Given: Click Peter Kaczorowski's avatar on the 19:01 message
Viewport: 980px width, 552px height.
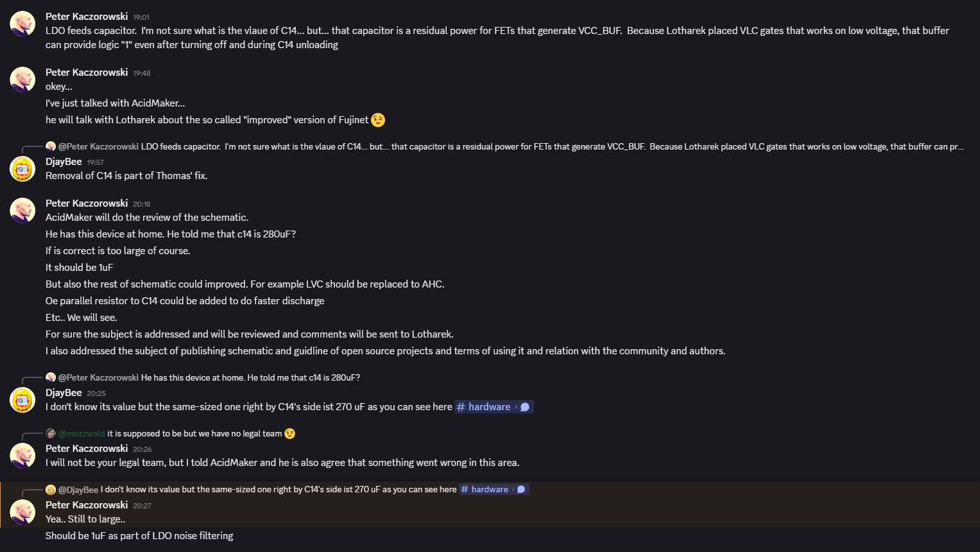Looking at the screenshot, I should 22,24.
